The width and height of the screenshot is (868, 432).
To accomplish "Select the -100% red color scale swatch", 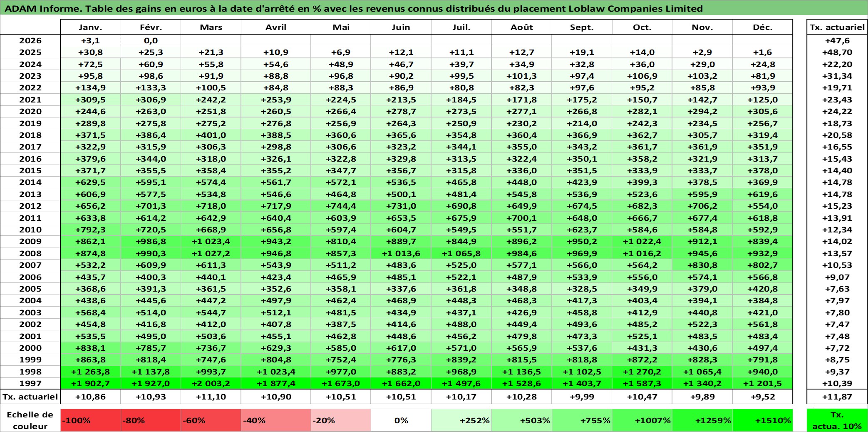I will click(91, 420).
